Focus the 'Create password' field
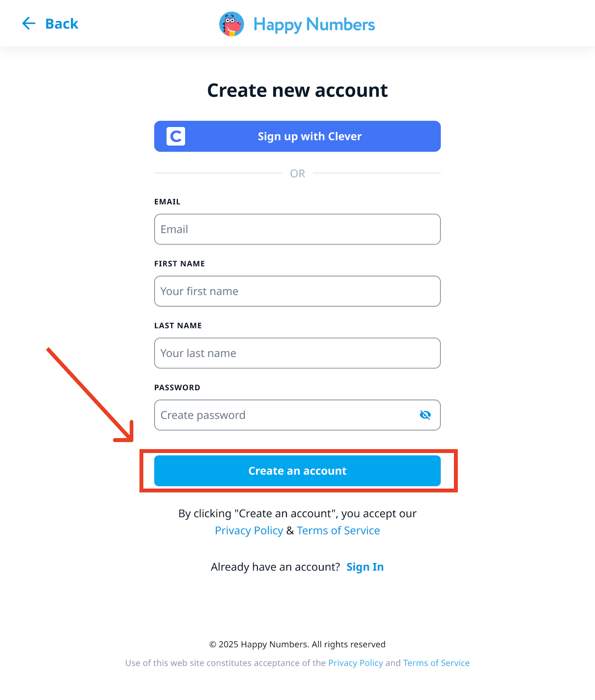 click(x=285, y=415)
